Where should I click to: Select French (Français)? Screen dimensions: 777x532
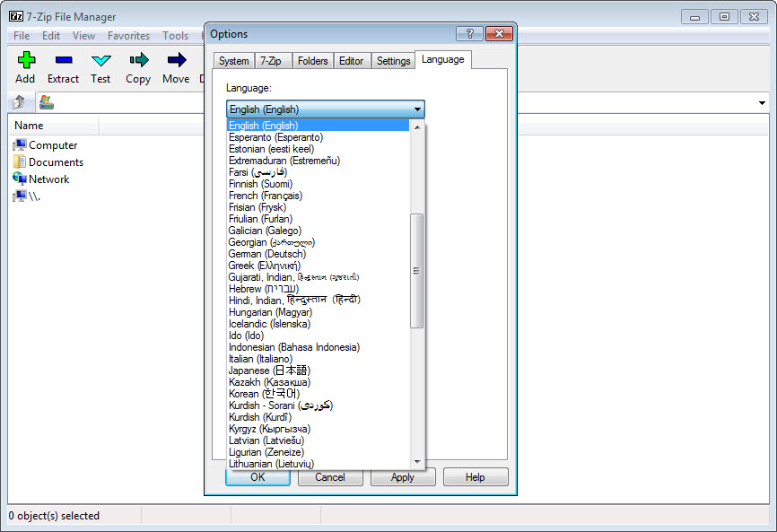point(319,196)
